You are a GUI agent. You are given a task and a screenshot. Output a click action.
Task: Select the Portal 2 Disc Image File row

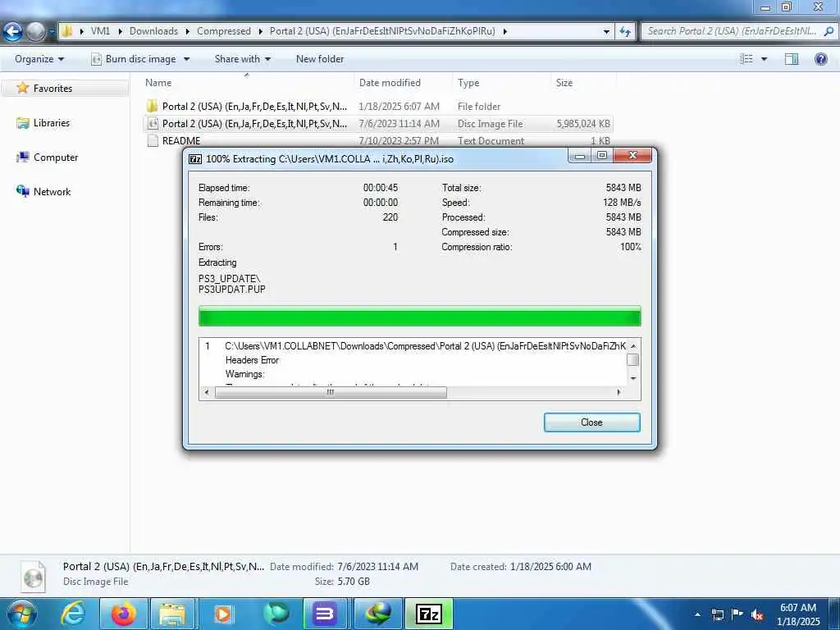pos(377,124)
